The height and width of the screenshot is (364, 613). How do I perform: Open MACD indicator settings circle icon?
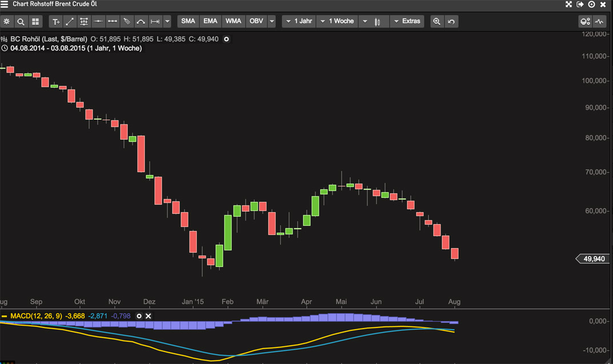pos(139,316)
